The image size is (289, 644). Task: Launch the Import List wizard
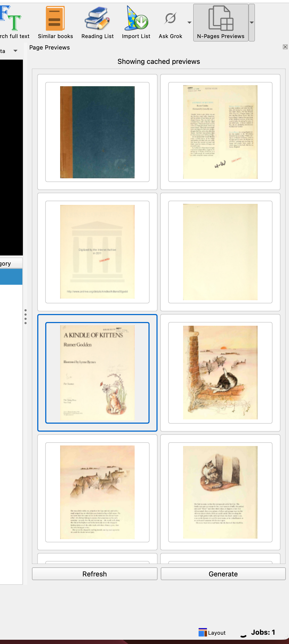[136, 22]
